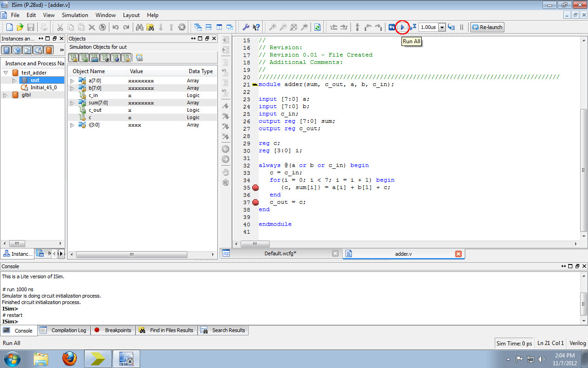Switch to the Default.wcfg tab
The width and height of the screenshot is (588, 368).
(x=282, y=253)
